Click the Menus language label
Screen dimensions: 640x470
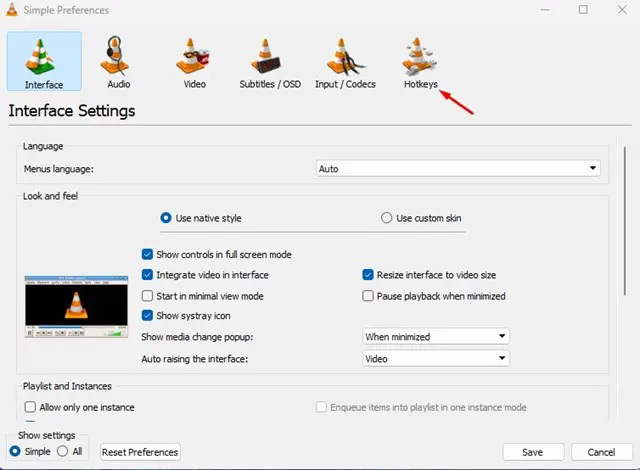58,169
